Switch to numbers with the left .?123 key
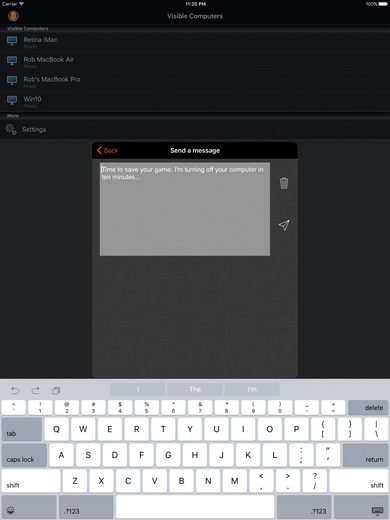Image resolution: width=390 pixels, height=520 pixels. point(86,507)
